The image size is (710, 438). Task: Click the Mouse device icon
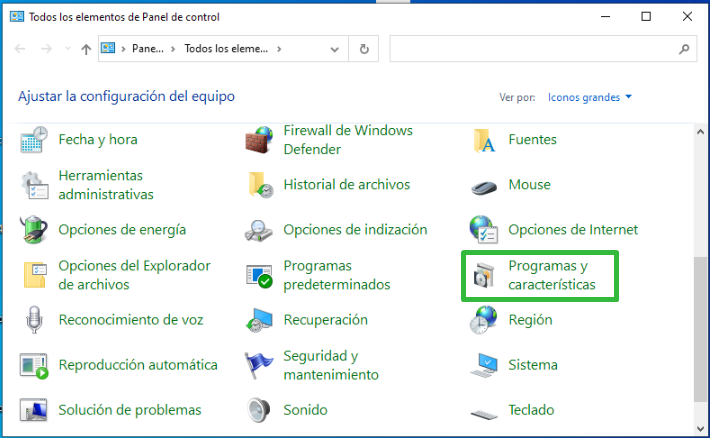(x=484, y=186)
